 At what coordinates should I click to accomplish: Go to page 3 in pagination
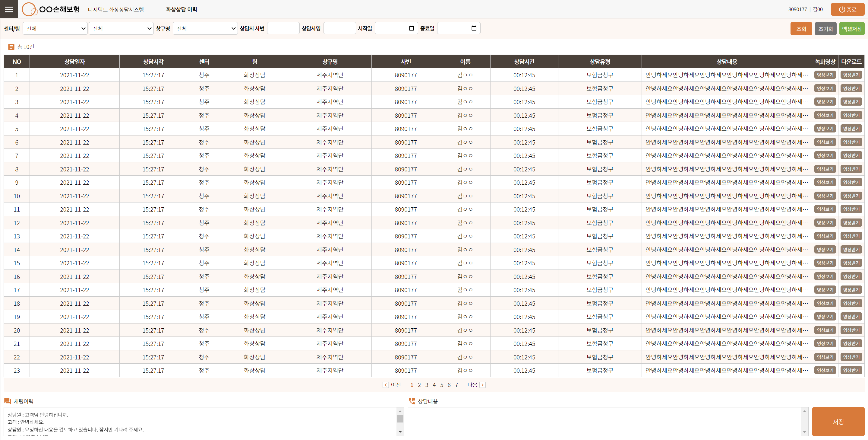(427, 385)
